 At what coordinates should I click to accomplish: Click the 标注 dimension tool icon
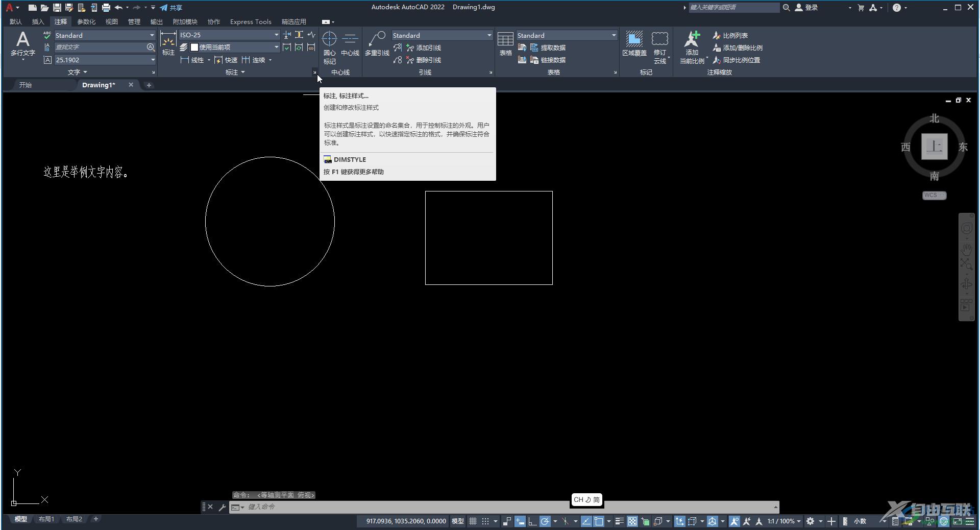[168, 43]
